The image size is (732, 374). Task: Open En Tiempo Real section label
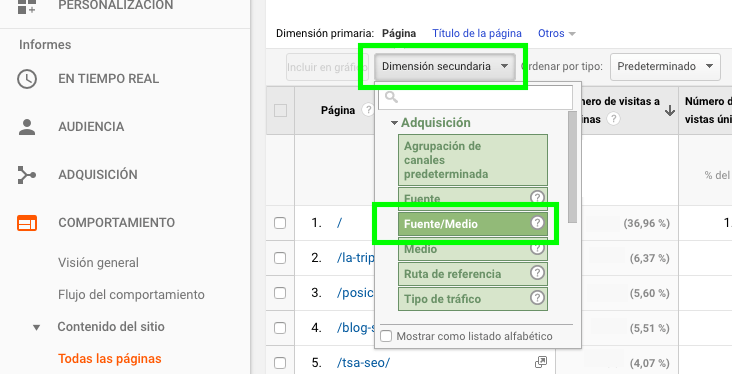tap(108, 79)
